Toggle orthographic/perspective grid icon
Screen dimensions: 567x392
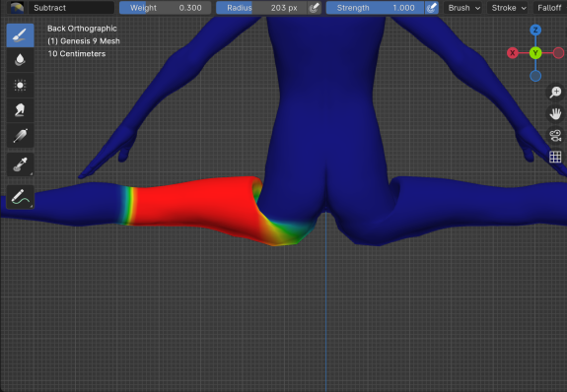pos(555,158)
